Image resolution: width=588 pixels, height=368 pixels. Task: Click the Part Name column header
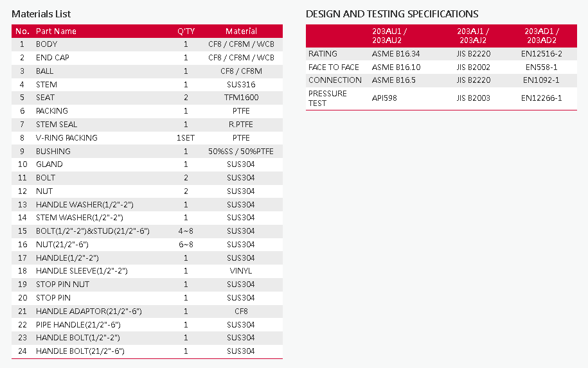coord(56,31)
